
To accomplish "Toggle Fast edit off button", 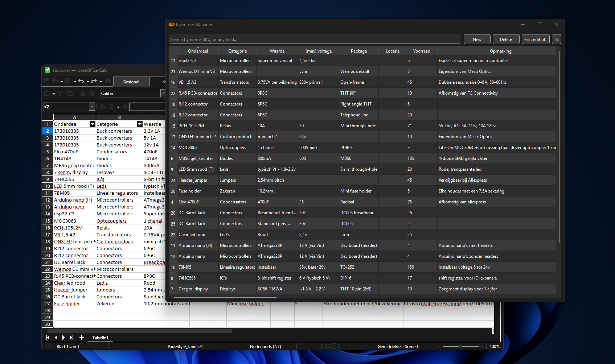I will click(535, 39).
